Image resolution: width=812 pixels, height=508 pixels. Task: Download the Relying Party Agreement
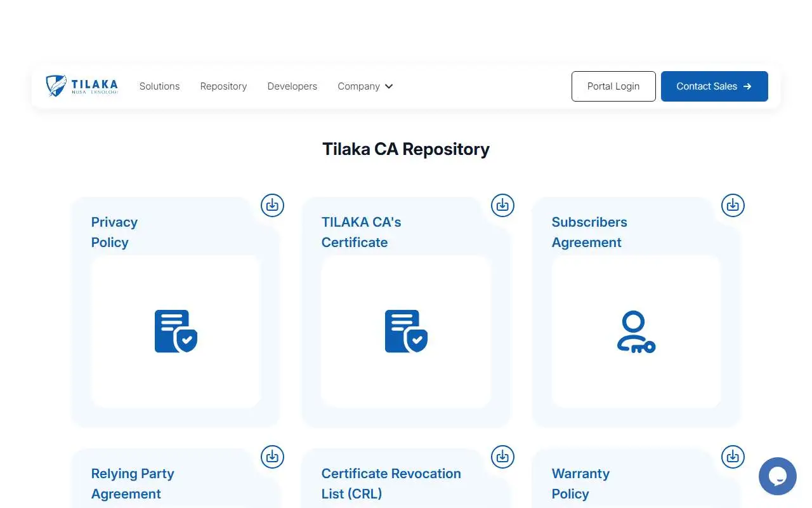coord(273,457)
